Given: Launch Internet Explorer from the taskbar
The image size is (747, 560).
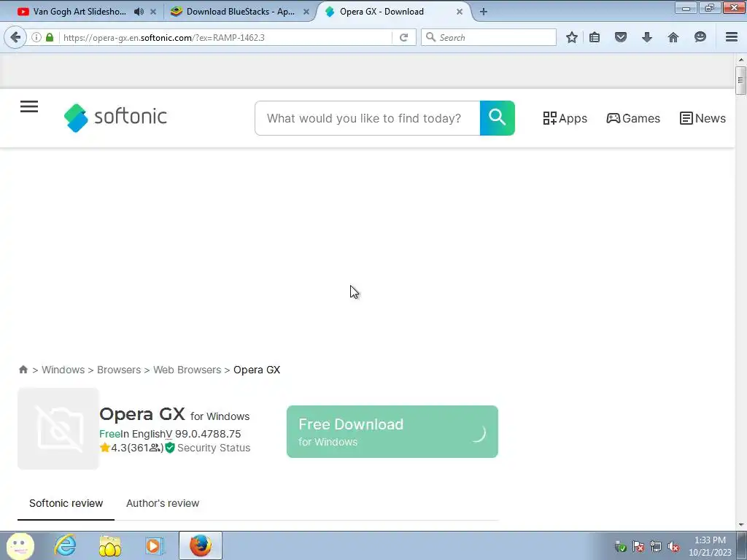Looking at the screenshot, I should point(65,545).
